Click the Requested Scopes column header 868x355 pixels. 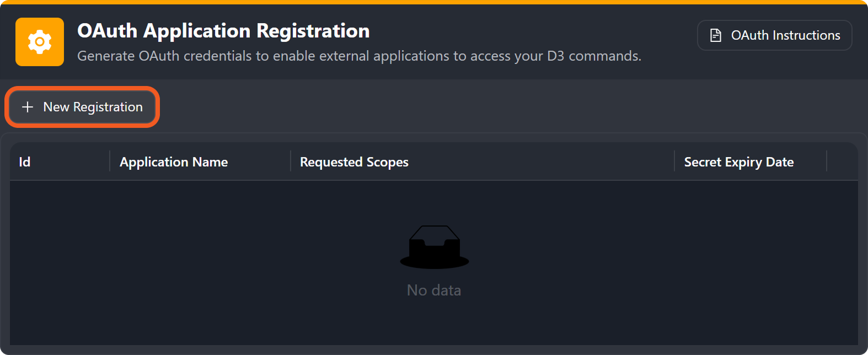click(x=354, y=162)
